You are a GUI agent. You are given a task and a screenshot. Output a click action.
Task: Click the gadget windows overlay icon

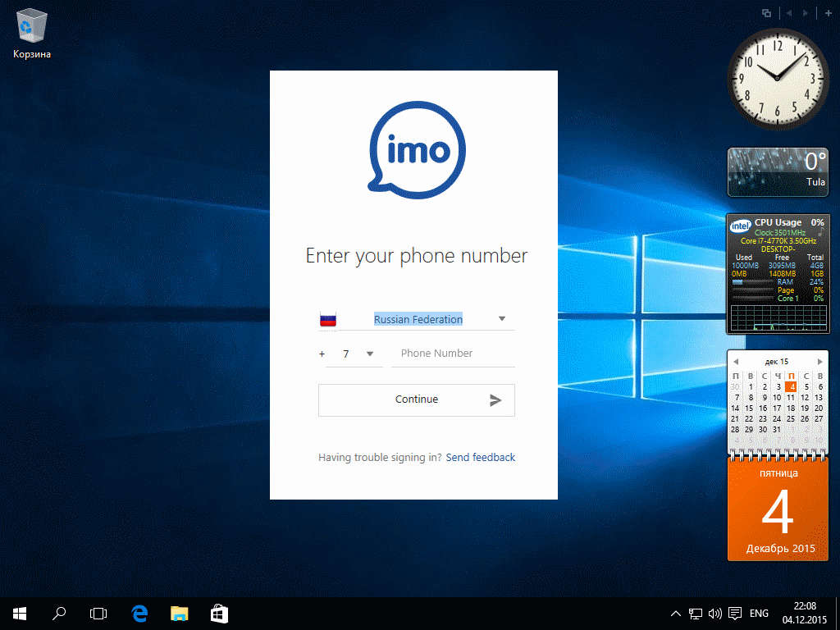[767, 13]
